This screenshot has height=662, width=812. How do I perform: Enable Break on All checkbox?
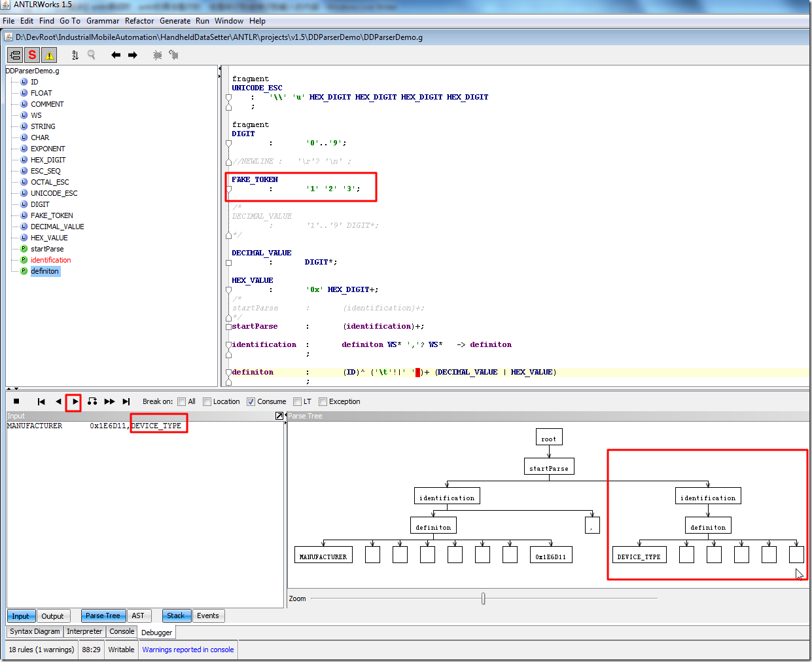pos(182,401)
